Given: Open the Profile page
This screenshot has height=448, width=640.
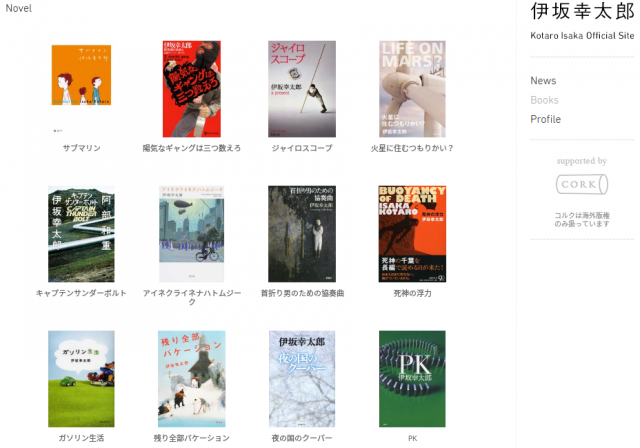Looking at the screenshot, I should [x=545, y=119].
